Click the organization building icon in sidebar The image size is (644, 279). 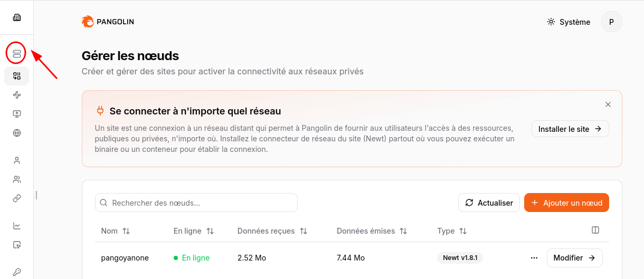[17, 17]
